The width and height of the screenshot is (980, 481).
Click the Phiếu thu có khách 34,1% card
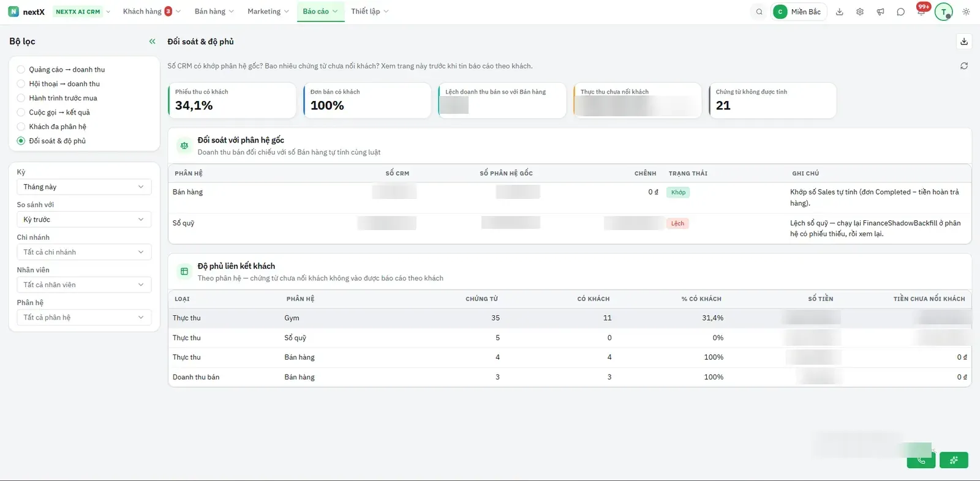click(x=232, y=100)
